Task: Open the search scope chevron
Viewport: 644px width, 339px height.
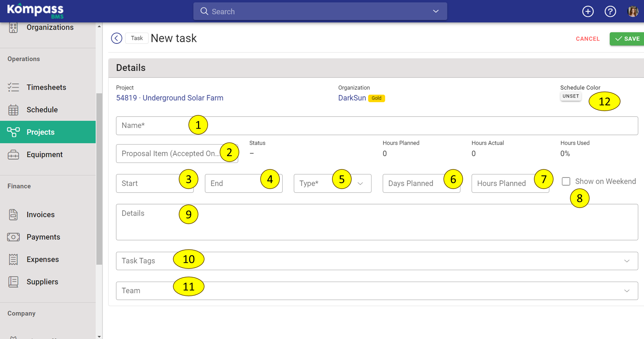Action: coord(436,11)
